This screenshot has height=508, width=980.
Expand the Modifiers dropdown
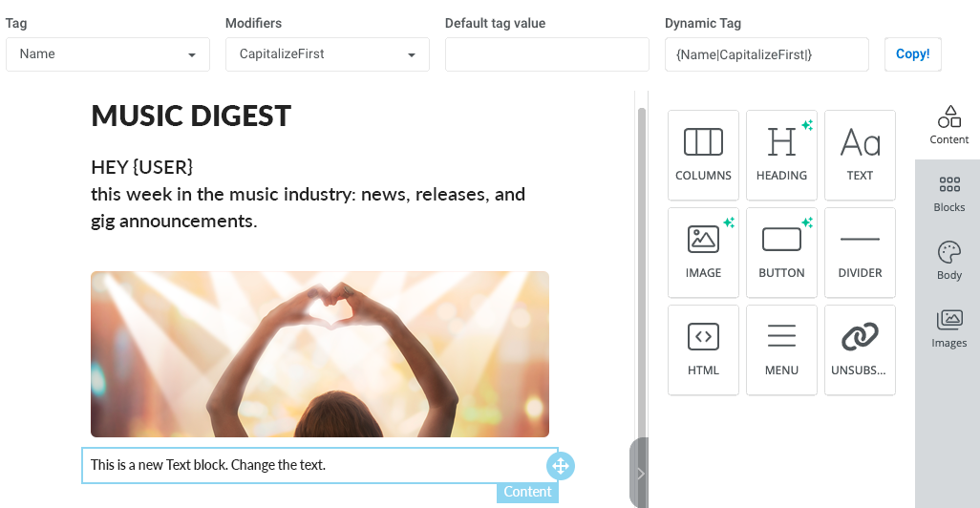[328, 54]
